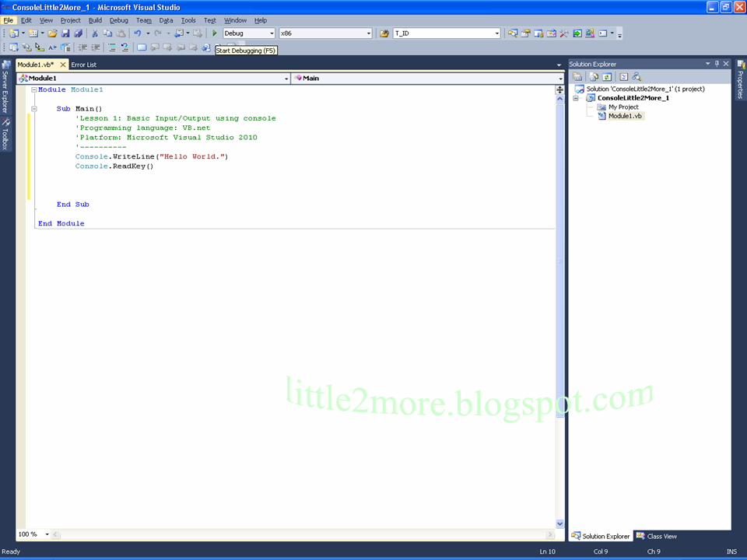Switch to the Error List tab
The image size is (747, 560).
(84, 65)
